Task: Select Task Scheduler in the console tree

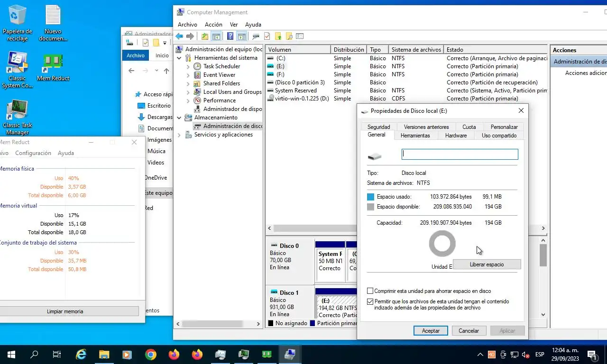Action: (x=221, y=66)
